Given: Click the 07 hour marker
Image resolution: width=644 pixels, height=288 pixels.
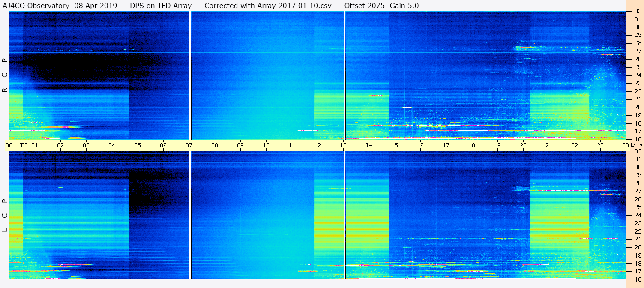Looking at the screenshot, I should click(x=189, y=145).
